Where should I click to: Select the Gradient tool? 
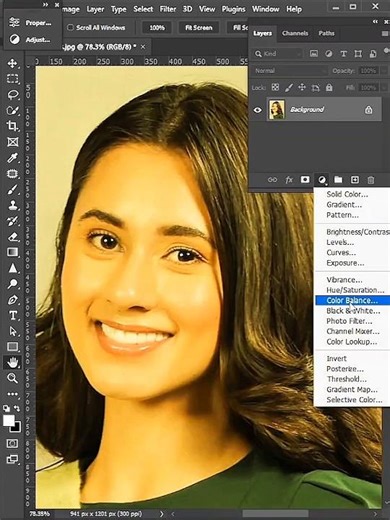pyautogui.click(x=13, y=252)
